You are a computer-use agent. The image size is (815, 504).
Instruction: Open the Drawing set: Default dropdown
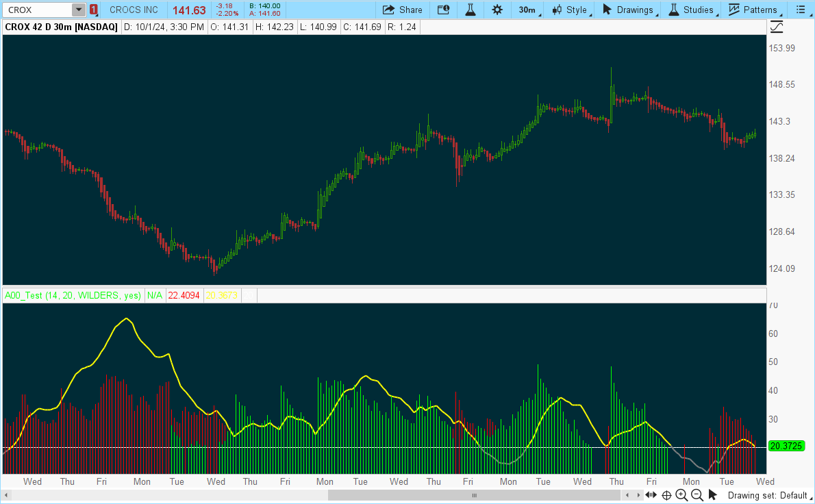[x=769, y=495]
